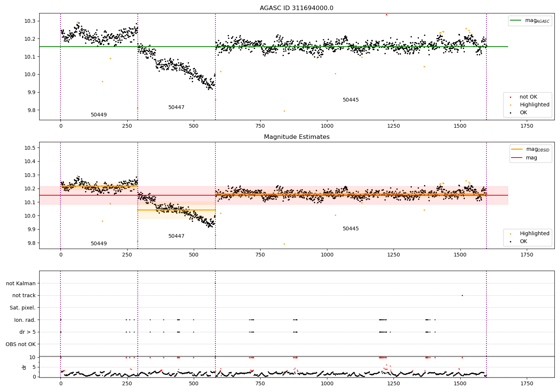560x392 pixels.
Task: Click the rotated "dr" axis label
Action: (24, 367)
